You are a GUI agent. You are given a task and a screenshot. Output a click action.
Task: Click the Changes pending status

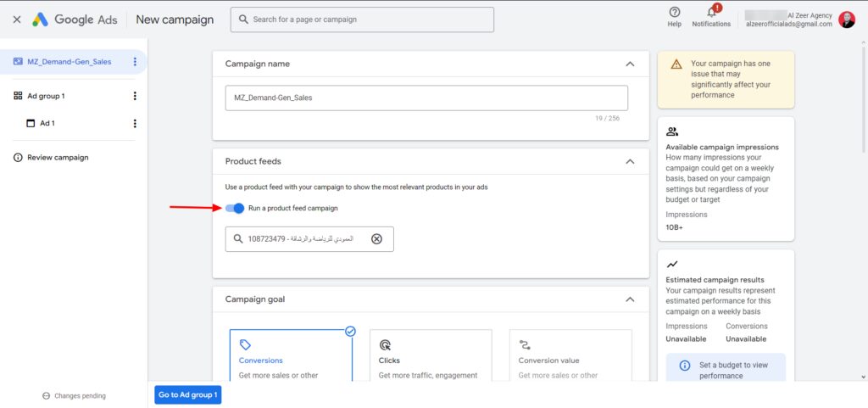click(x=75, y=396)
